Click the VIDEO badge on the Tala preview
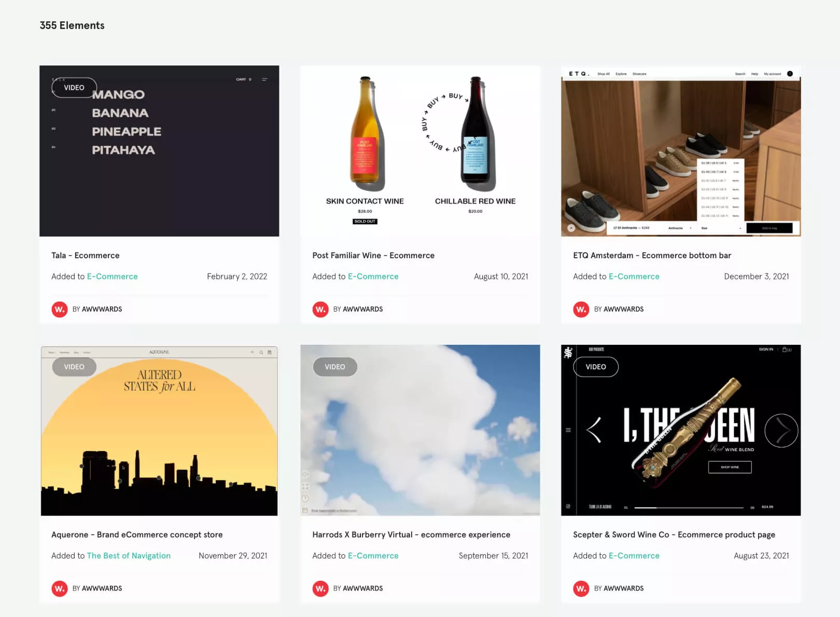Viewport: 840px width, 617px height. click(74, 88)
